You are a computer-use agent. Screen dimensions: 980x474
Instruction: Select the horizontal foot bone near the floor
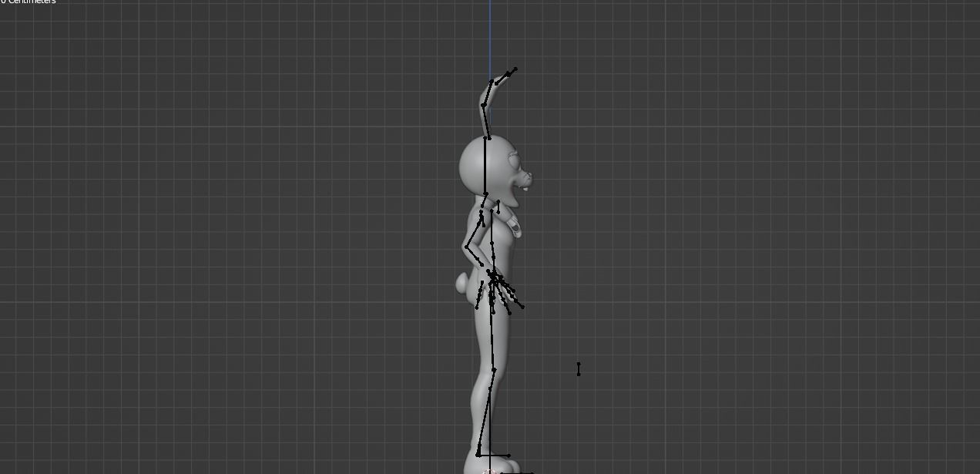point(494,456)
